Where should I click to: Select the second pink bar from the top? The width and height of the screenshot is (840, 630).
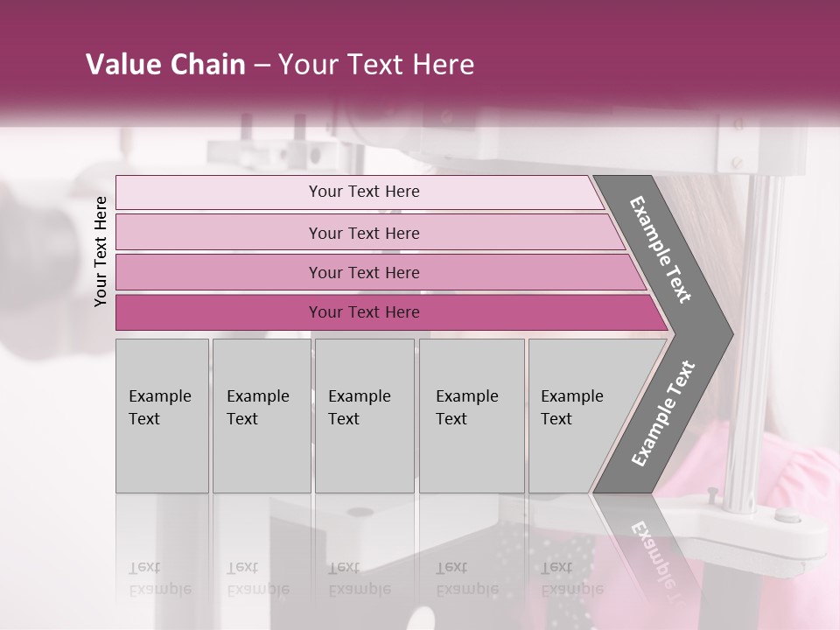point(364,233)
